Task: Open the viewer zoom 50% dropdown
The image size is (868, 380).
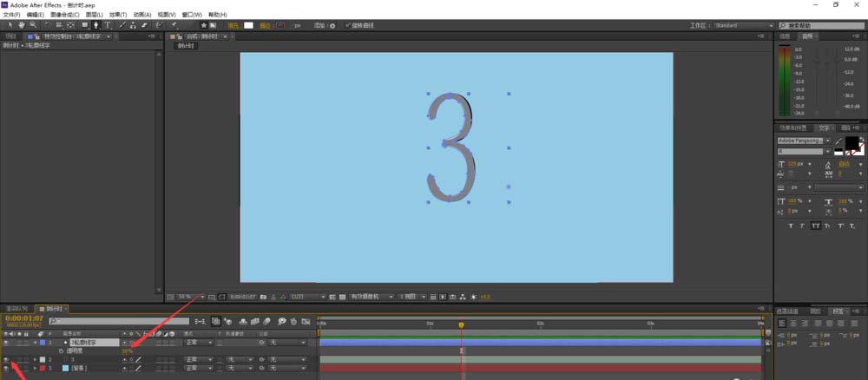Action: [190, 297]
